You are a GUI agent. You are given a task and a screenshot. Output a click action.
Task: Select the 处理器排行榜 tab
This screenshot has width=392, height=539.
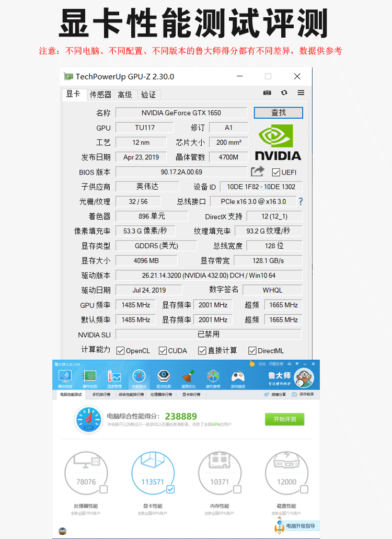[161, 395]
